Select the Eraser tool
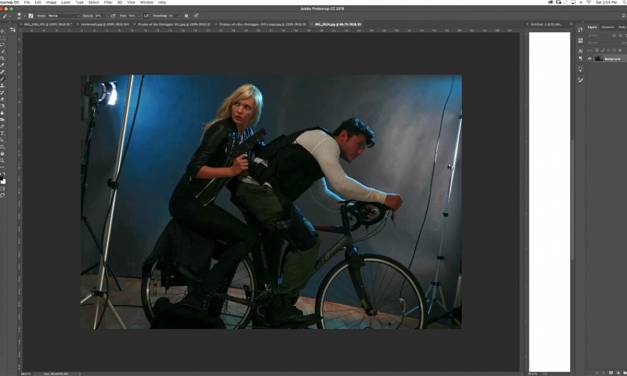The width and height of the screenshot is (627, 376). tap(3, 99)
